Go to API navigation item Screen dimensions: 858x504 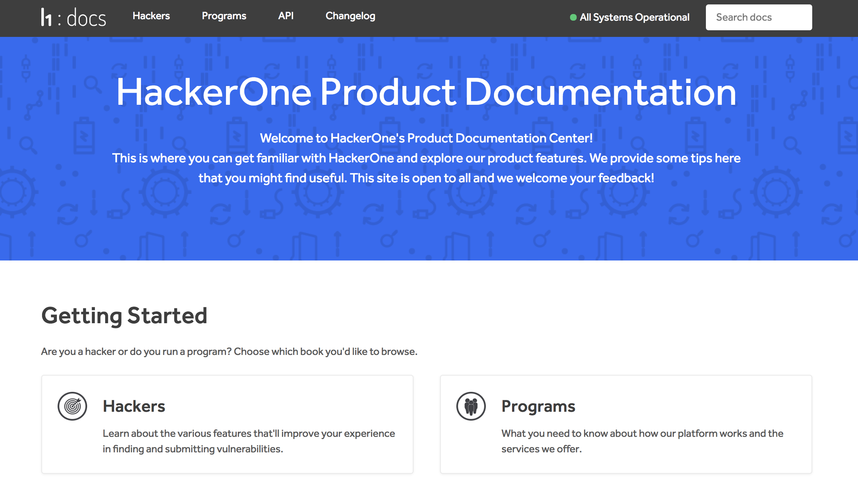286,16
